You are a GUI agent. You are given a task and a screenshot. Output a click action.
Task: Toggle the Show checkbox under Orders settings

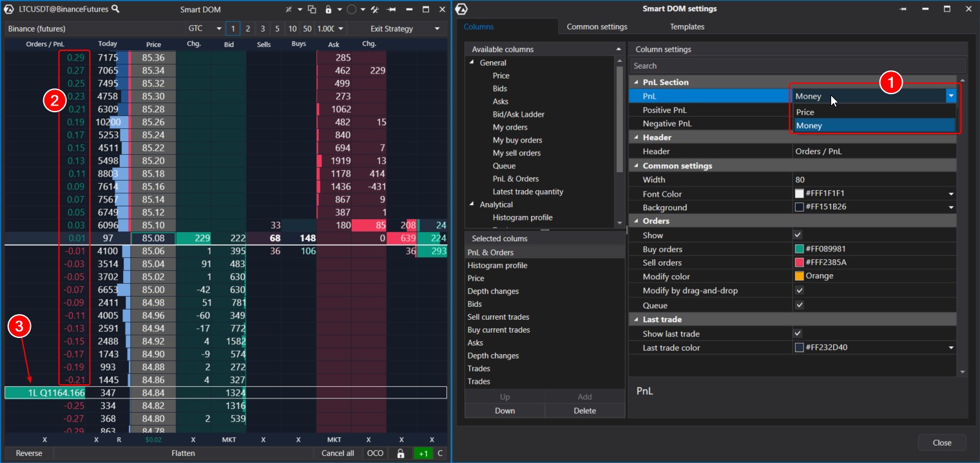798,235
